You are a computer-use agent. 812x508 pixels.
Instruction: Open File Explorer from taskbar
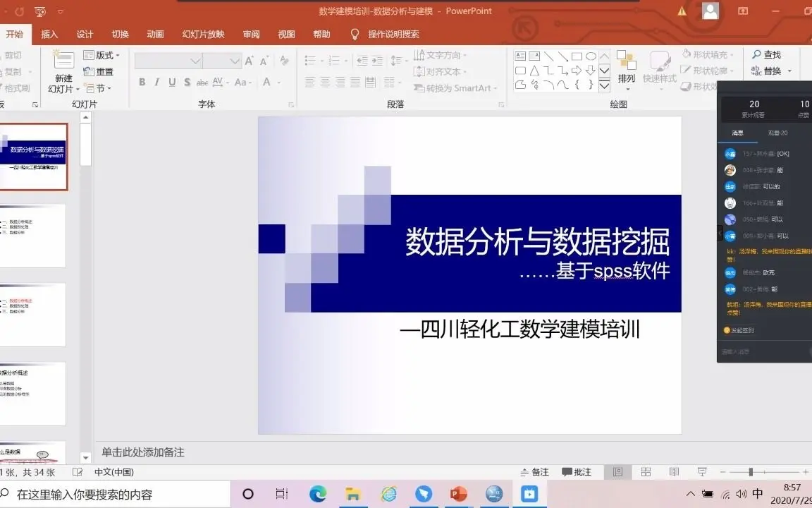click(352, 494)
